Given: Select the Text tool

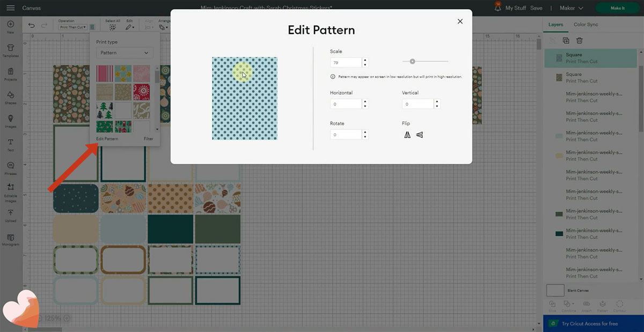Looking at the screenshot, I should click(x=11, y=145).
